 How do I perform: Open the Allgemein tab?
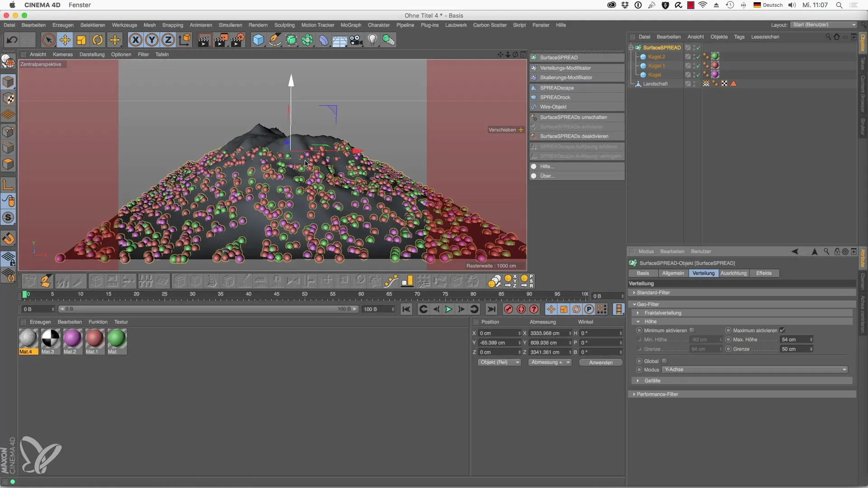click(673, 273)
